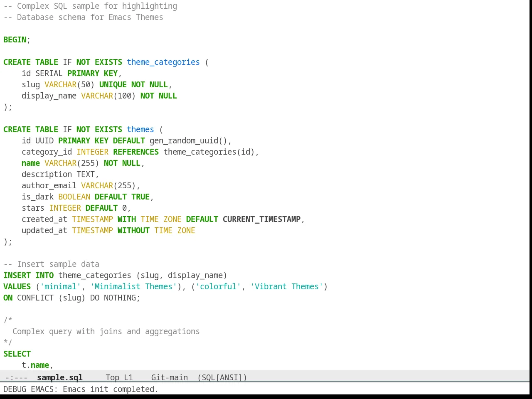Click VARCHAR(100) on the display_name line
The width and height of the screenshot is (532, 399).
click(108, 96)
